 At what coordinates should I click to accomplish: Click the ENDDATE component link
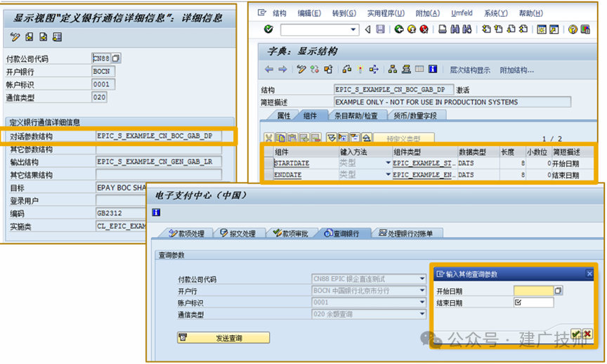point(287,175)
